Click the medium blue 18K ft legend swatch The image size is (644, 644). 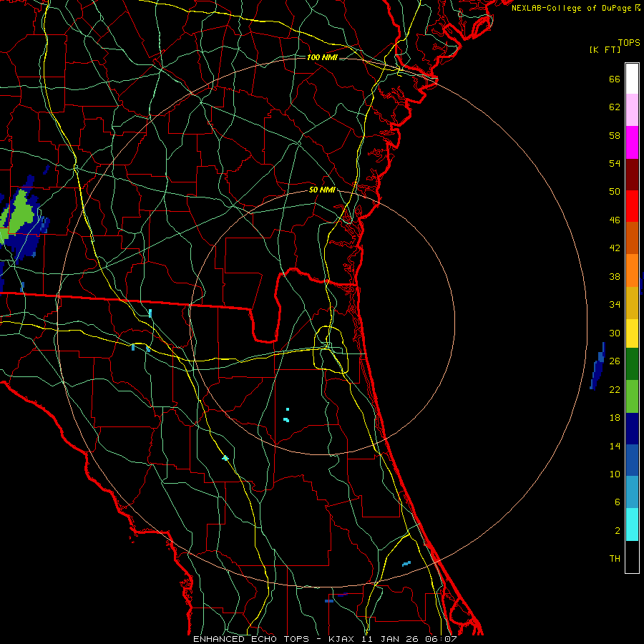pyautogui.click(x=632, y=460)
